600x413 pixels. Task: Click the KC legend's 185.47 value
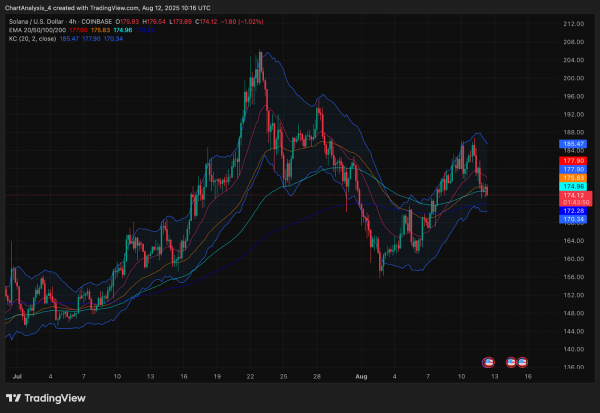coord(69,39)
